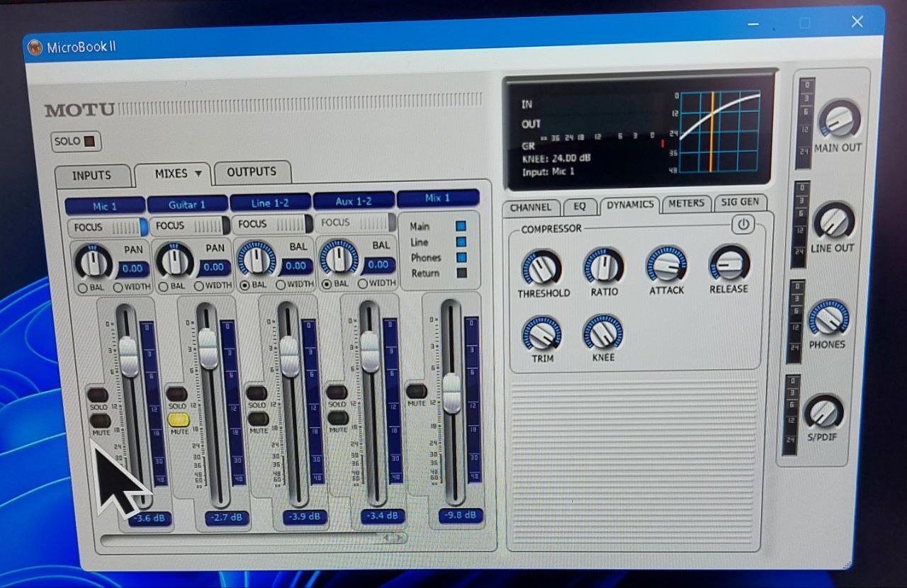Select WIDTH mode for Guitar 1
This screenshot has height=588, width=907.
pos(198,285)
